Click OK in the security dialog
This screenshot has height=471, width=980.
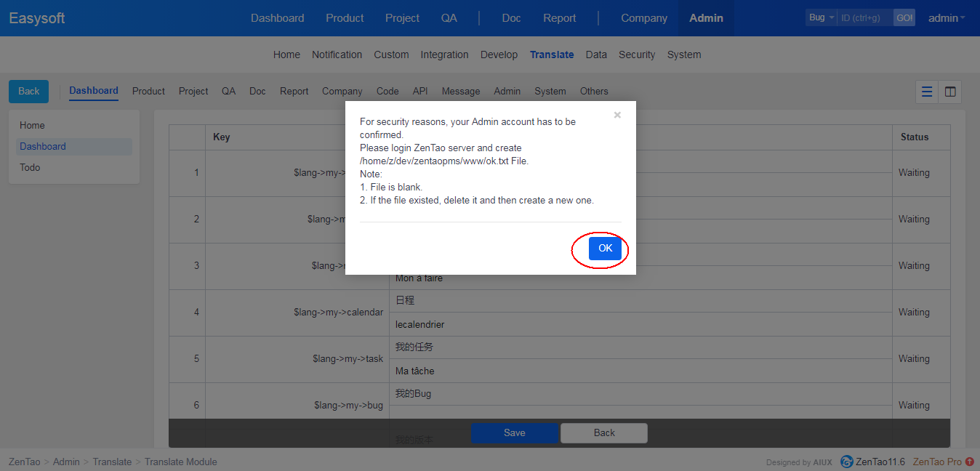click(x=605, y=249)
